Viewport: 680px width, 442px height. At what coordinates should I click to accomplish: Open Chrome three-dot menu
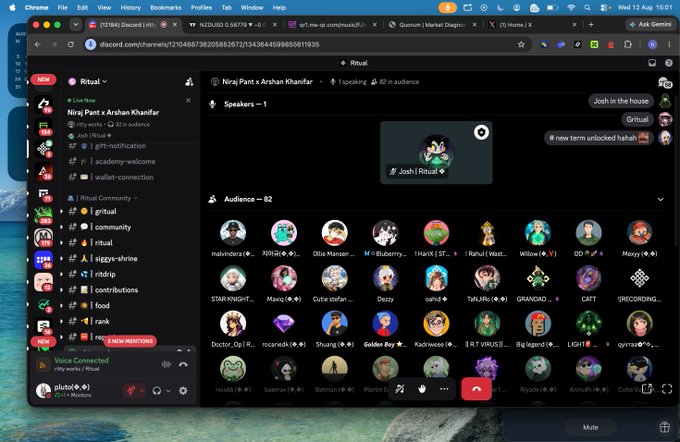tap(669, 44)
